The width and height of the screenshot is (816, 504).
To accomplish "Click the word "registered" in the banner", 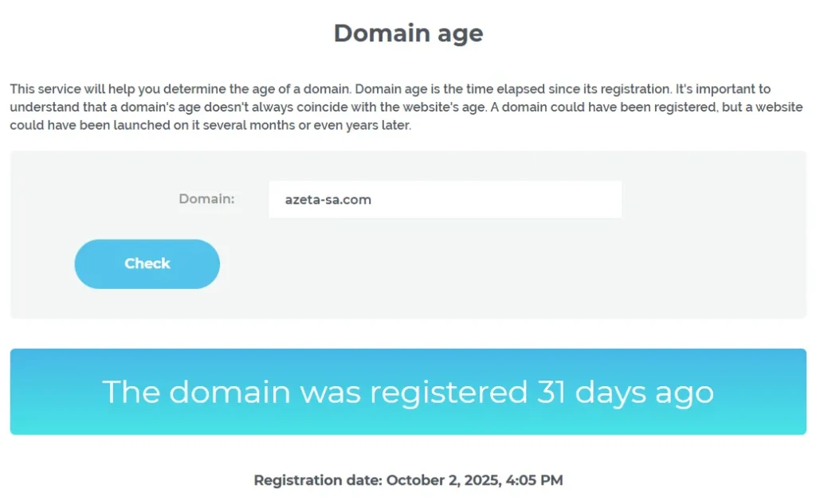I will click(x=453, y=392).
